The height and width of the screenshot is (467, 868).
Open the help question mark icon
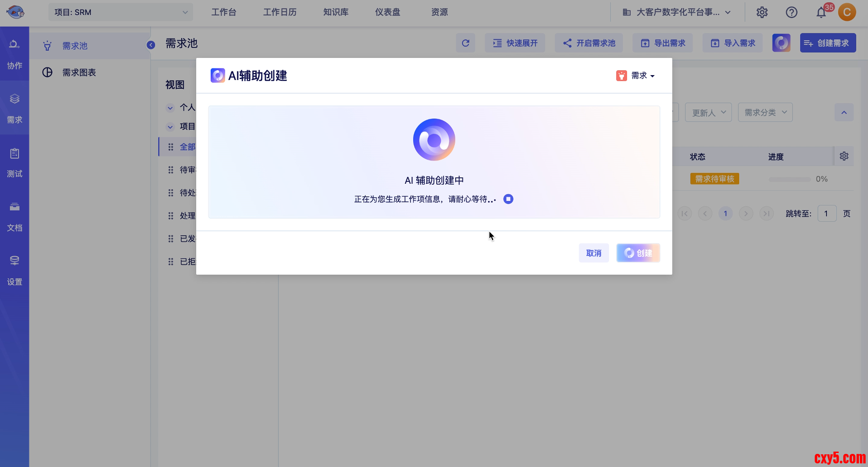tap(792, 12)
